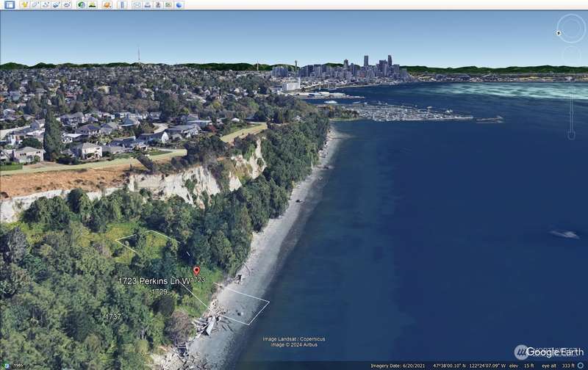Start the Record a Tour tool
This screenshot has width=588, height=370.
tap(67, 4)
